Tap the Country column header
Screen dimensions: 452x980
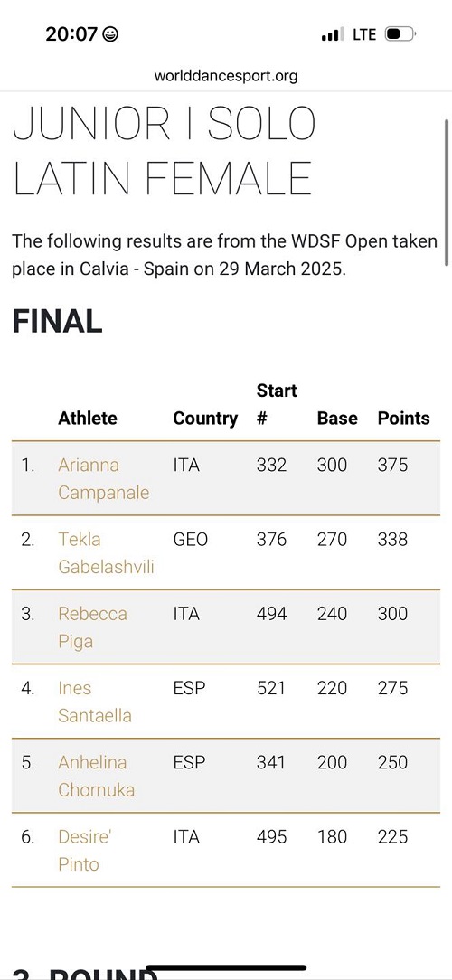coord(206,419)
